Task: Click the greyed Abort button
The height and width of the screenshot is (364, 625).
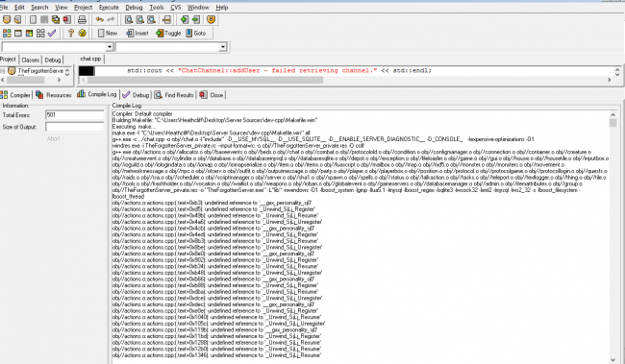Action: click(54, 138)
